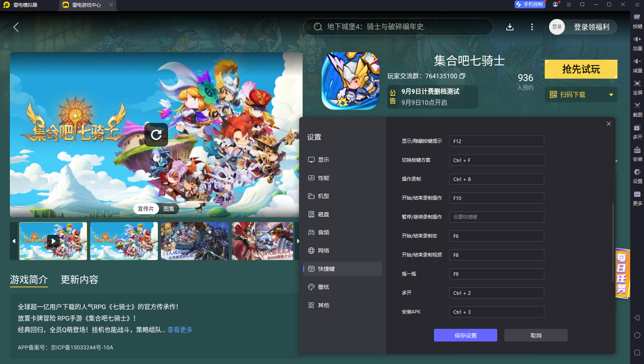The height and width of the screenshot is (364, 644).
Task: Click the 登录领福利 button
Action: click(x=591, y=27)
